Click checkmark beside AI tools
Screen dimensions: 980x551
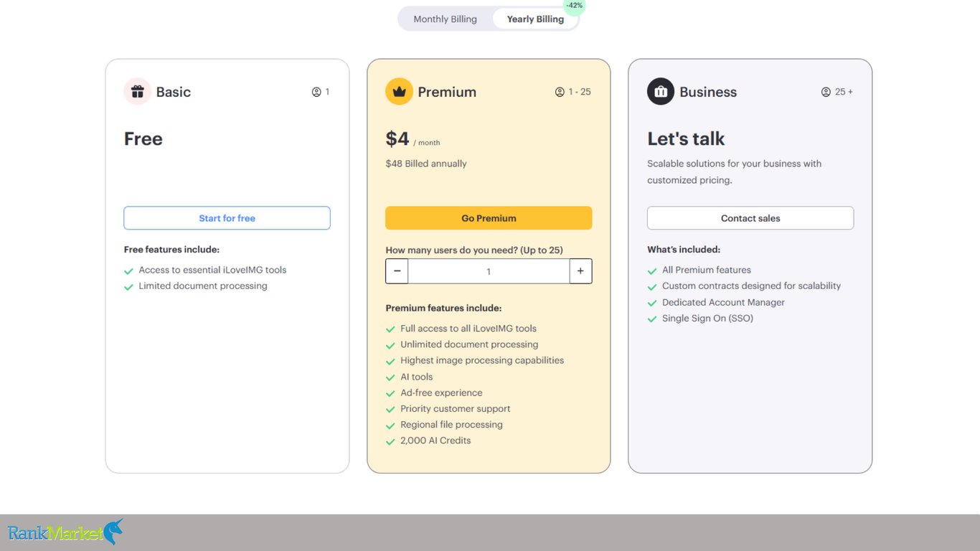391,377
